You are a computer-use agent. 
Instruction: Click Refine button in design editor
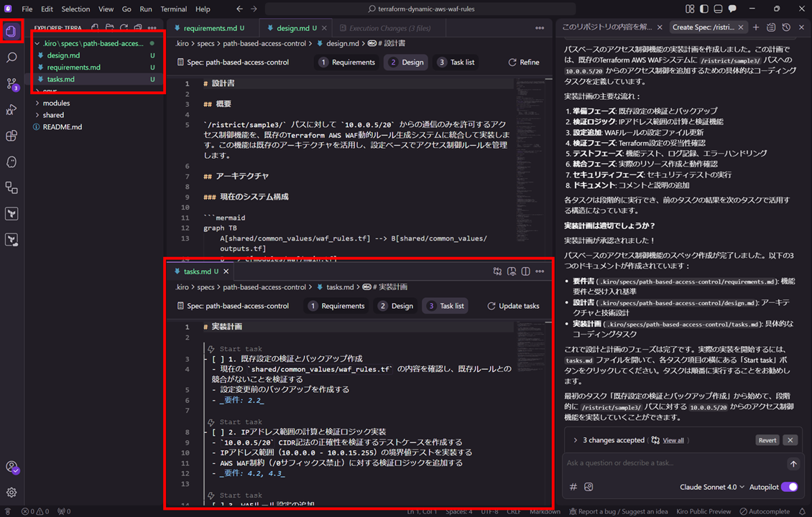(x=524, y=62)
